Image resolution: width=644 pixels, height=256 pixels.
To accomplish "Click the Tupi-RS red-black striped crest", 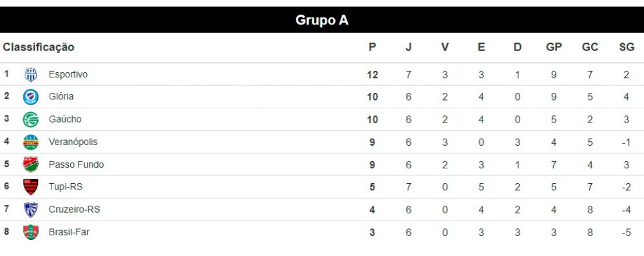I will point(31,187).
